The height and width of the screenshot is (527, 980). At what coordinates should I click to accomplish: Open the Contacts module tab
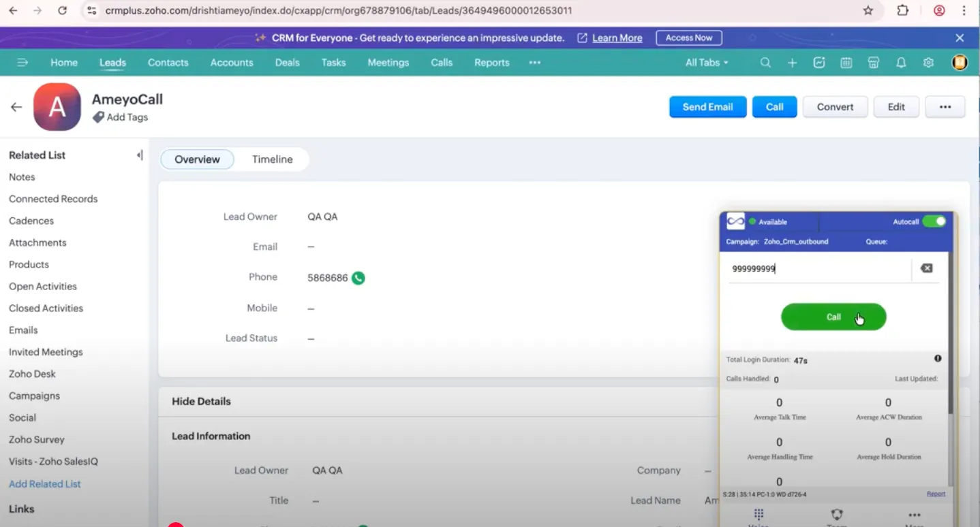click(168, 63)
